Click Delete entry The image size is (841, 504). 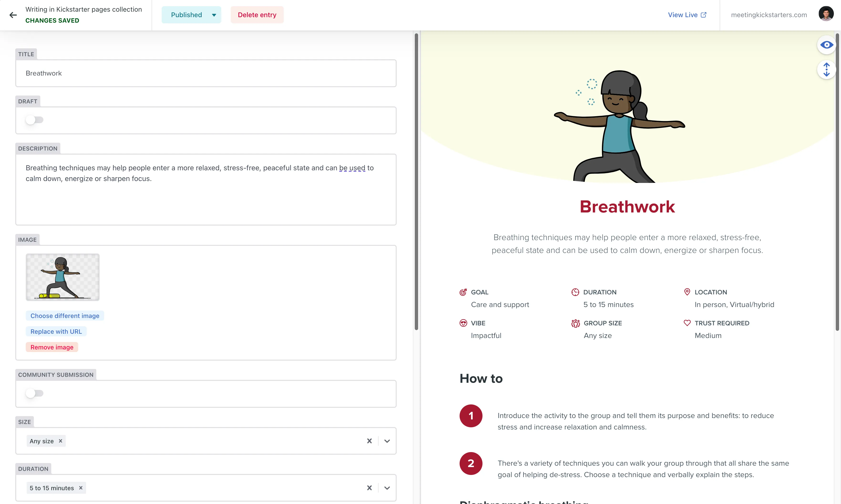(x=257, y=15)
